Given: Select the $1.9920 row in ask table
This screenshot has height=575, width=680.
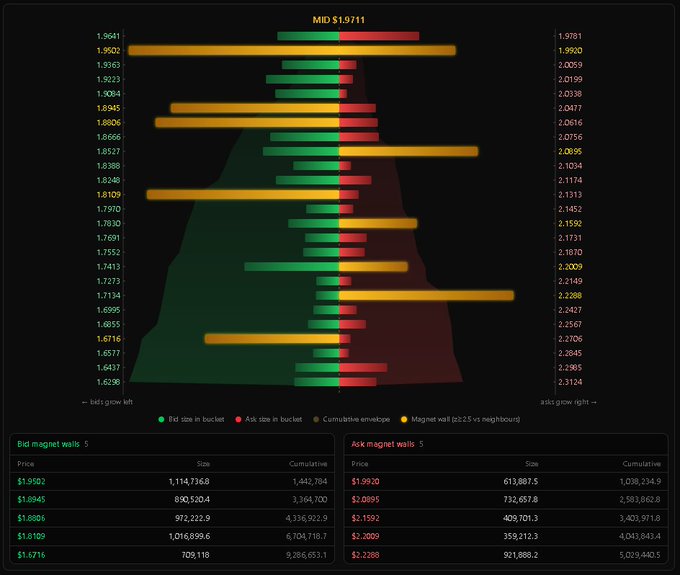Looking at the screenshot, I should [506, 482].
